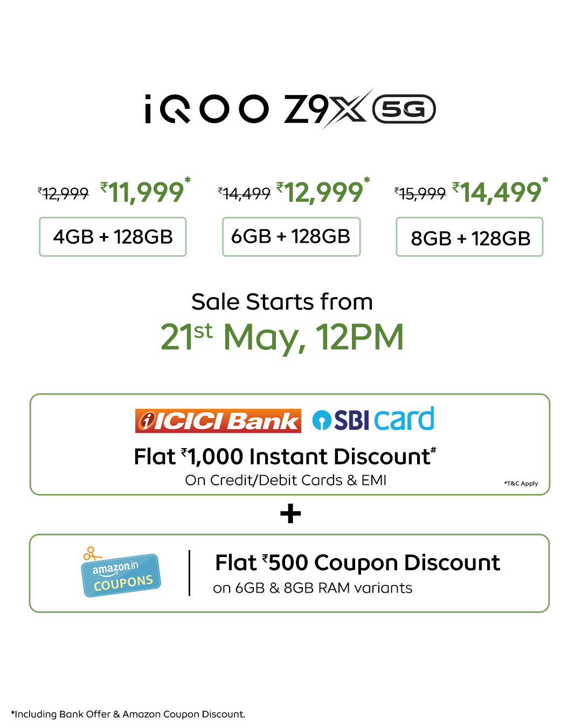Choose the 8GB + 128GB variant

pos(470,238)
